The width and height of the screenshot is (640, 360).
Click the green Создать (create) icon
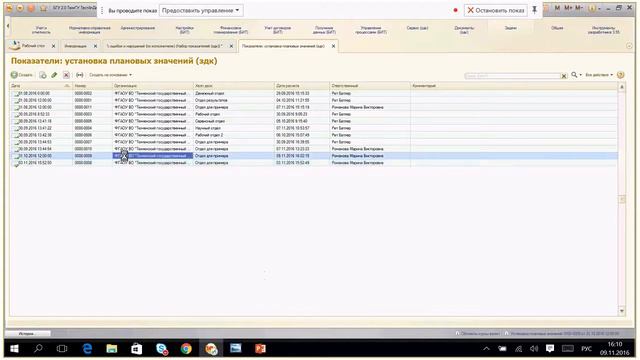pos(14,75)
